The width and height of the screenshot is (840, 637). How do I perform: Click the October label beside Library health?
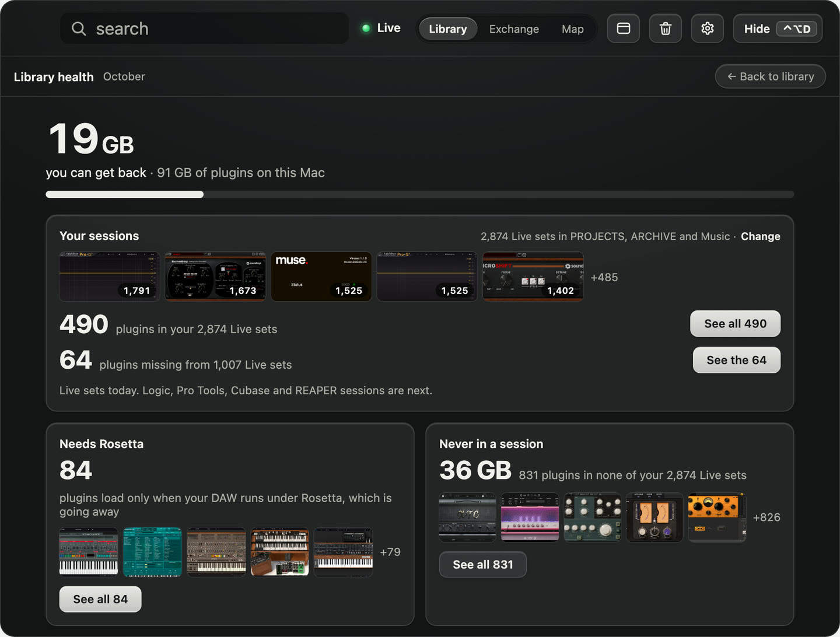pyautogui.click(x=124, y=76)
